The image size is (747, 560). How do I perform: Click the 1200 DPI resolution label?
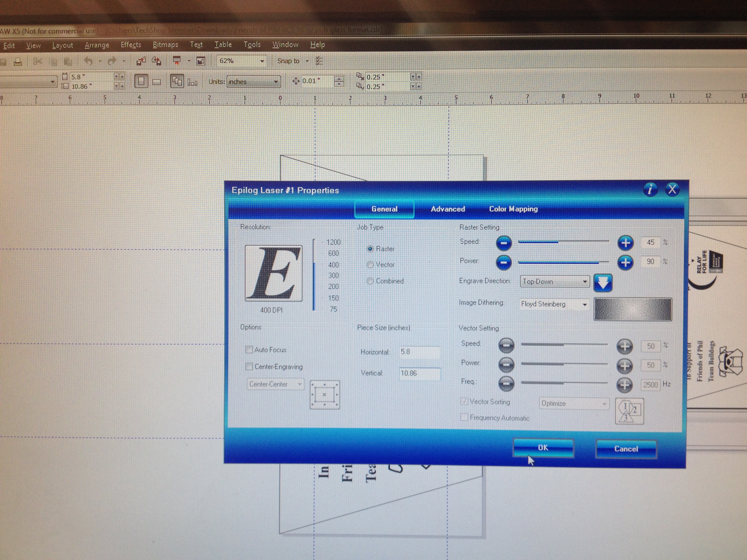tap(333, 242)
